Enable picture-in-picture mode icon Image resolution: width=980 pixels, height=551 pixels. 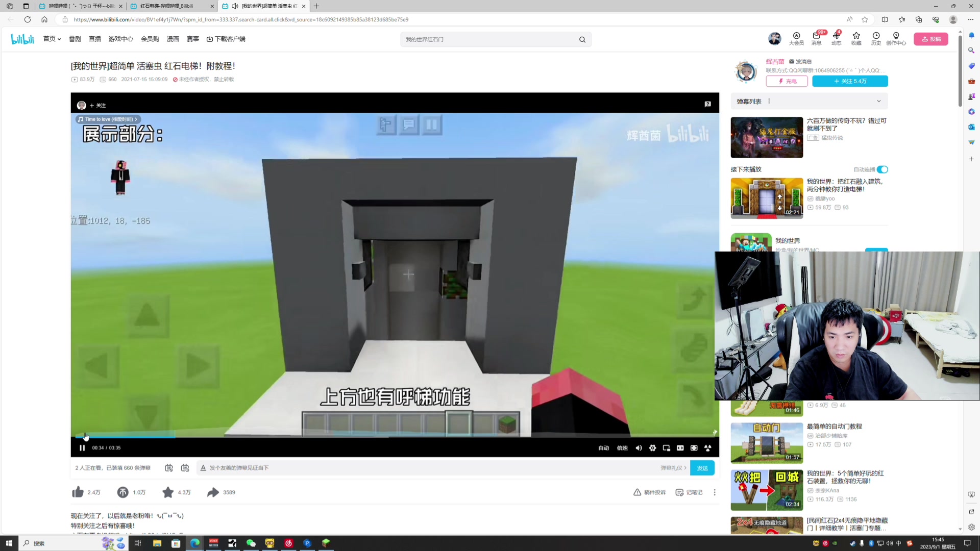666,448
